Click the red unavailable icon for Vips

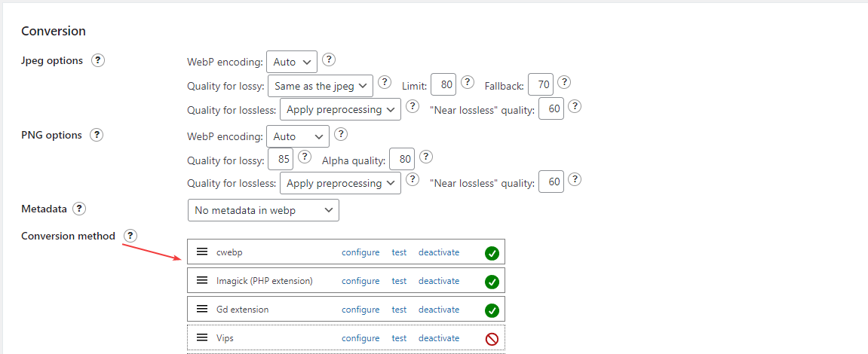click(x=492, y=339)
